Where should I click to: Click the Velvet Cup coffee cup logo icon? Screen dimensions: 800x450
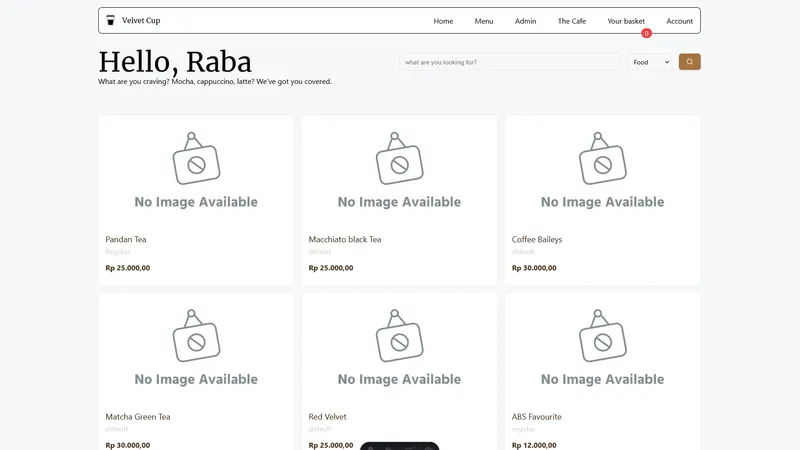[110, 20]
